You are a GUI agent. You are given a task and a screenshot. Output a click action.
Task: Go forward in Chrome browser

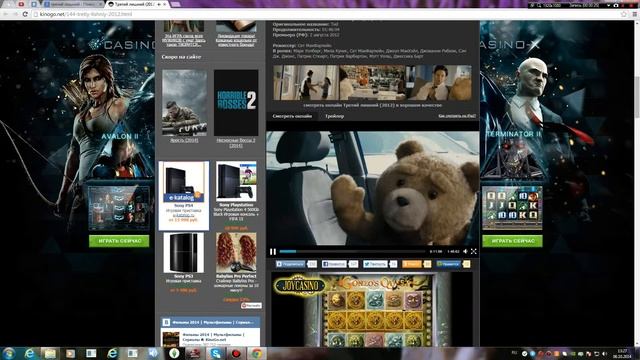point(15,14)
